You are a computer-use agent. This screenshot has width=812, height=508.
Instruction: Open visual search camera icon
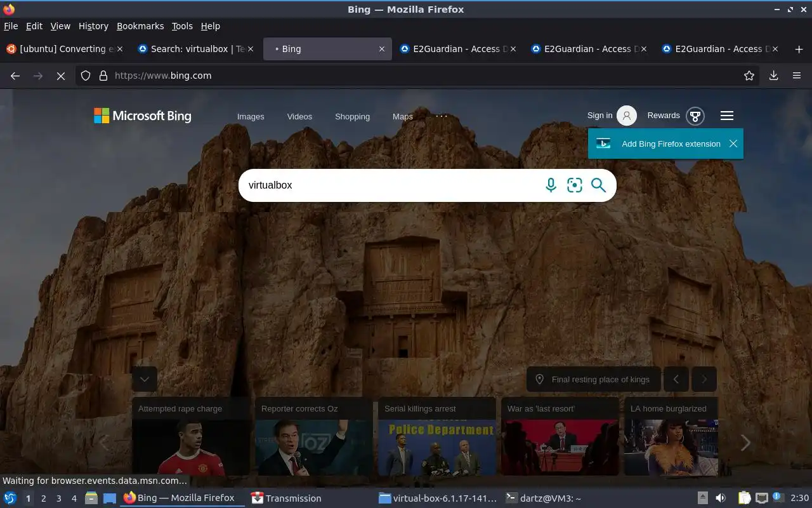[575, 185]
